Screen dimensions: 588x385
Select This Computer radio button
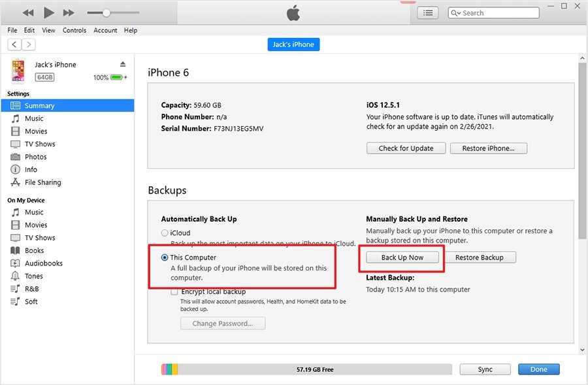click(x=164, y=258)
